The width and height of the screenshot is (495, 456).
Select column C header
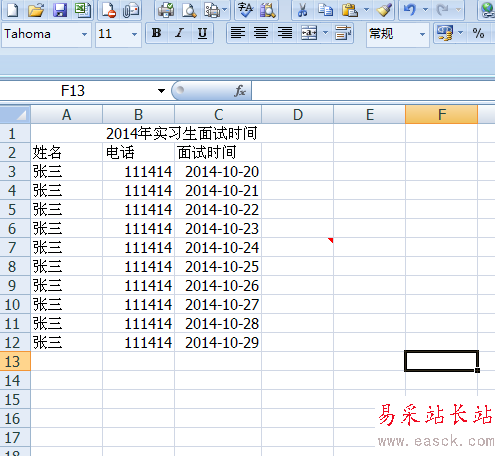point(218,115)
